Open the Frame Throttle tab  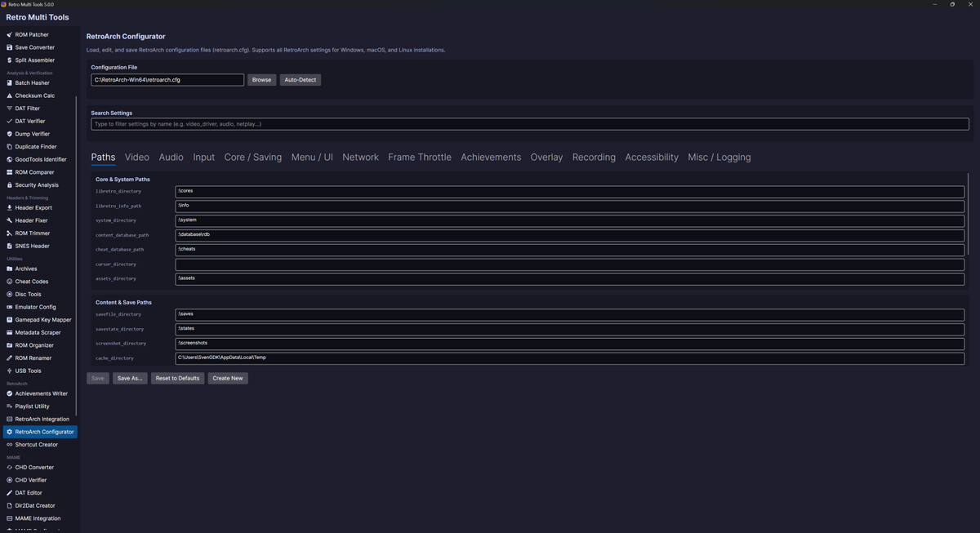pyautogui.click(x=420, y=158)
